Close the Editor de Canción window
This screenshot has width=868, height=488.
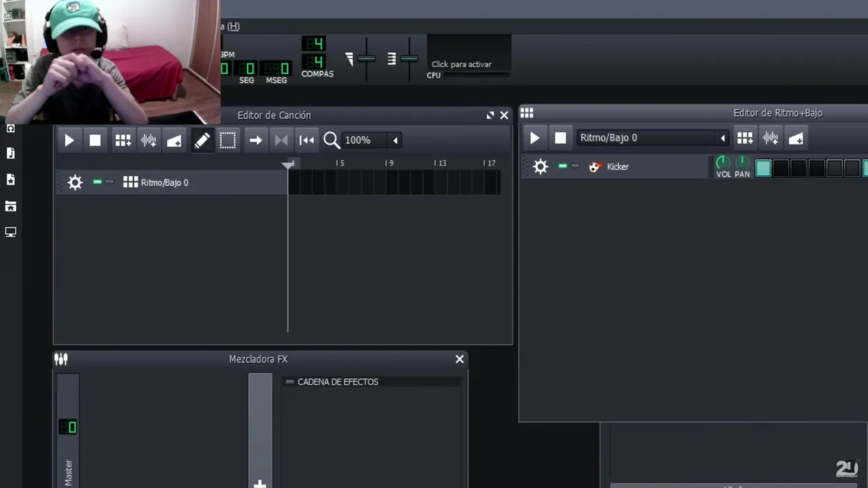click(504, 115)
